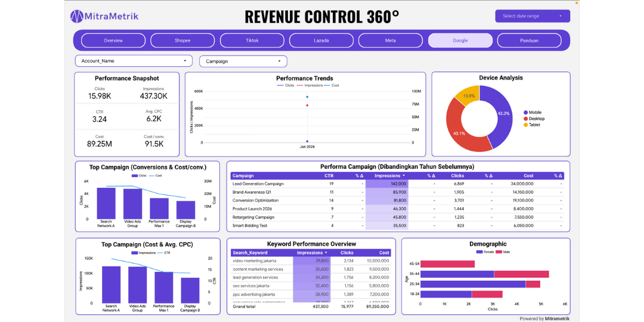Switch to the Shopee tab
Image resolution: width=644 pixels, height=322 pixels.
182,41
